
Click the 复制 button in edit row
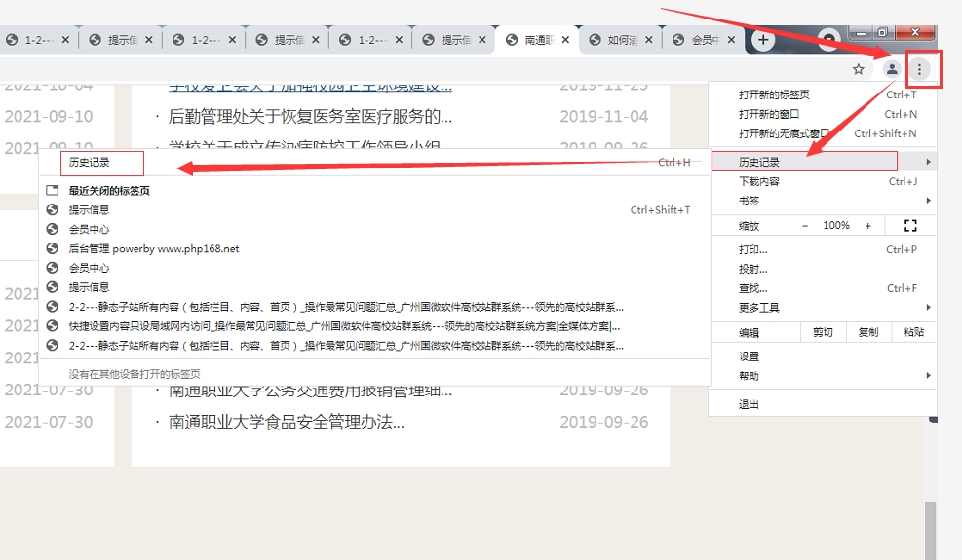tap(867, 332)
